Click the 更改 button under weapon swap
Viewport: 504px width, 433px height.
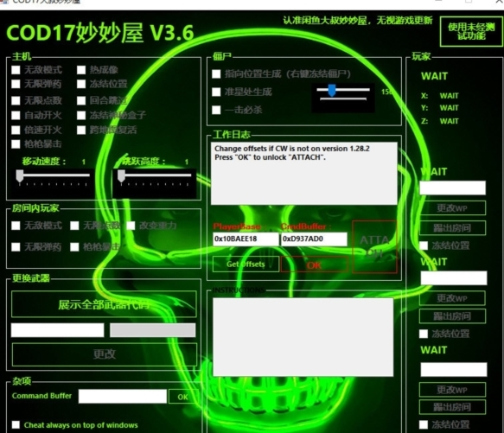click(x=104, y=354)
